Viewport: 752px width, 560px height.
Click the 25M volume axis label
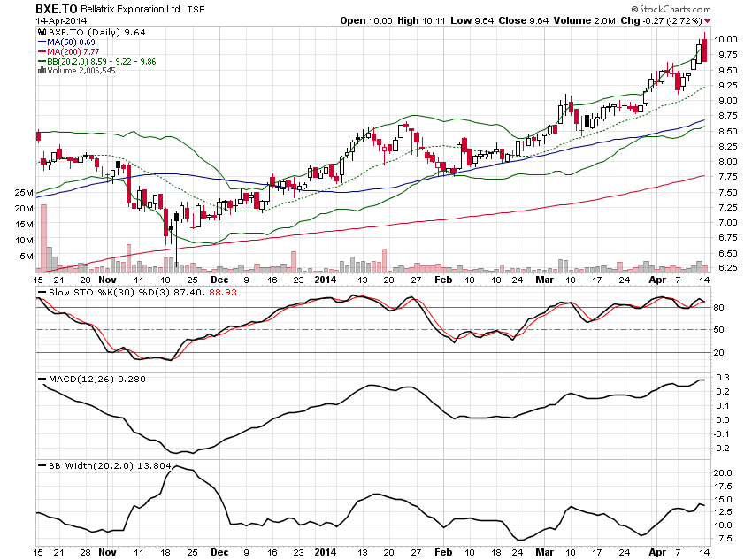tap(24, 192)
